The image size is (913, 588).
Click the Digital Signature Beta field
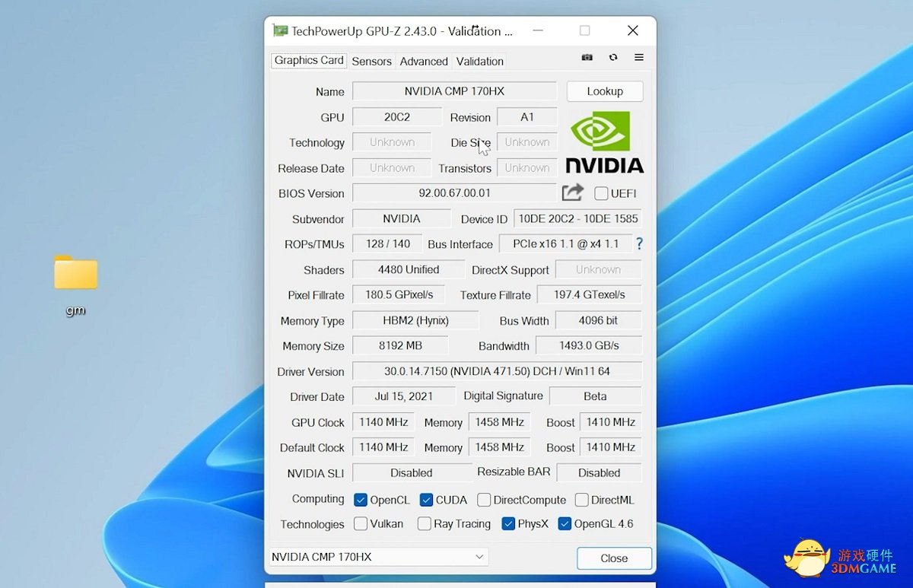pos(595,396)
